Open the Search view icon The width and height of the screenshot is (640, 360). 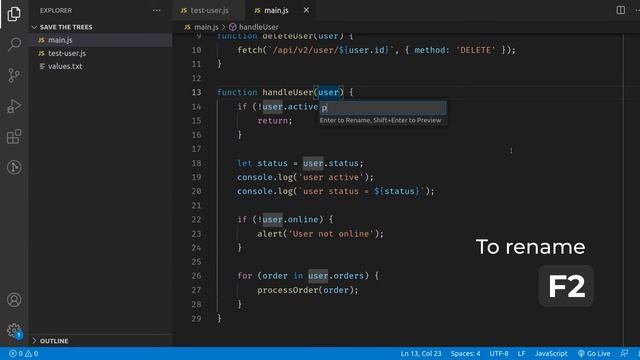[14, 44]
